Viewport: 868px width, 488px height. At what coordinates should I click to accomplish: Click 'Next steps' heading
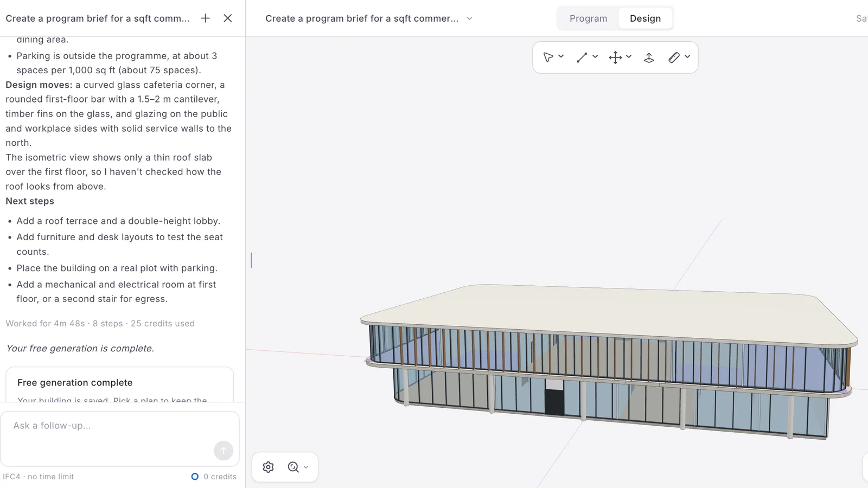point(30,201)
